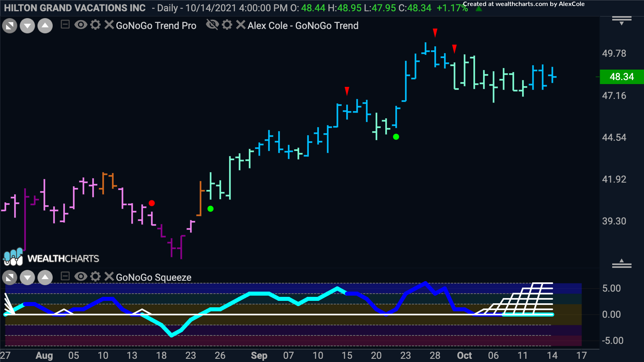Click red down triangle marker near Sep 28
This screenshot has height=362, width=644.
435,33
